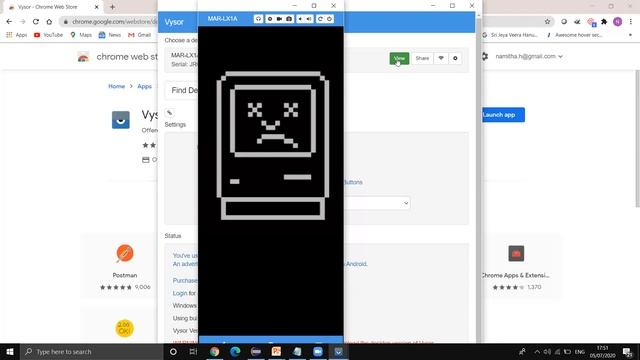
Task: Expand the namitha.h@gmail.com account dropdown
Action: (x=529, y=56)
